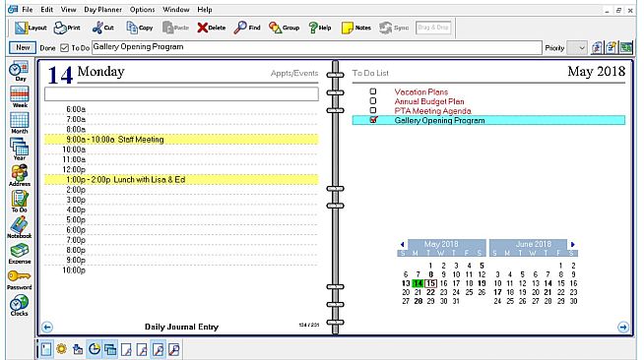Open the yellow Notes tool
The height and width of the screenshot is (360, 644).
[356, 28]
